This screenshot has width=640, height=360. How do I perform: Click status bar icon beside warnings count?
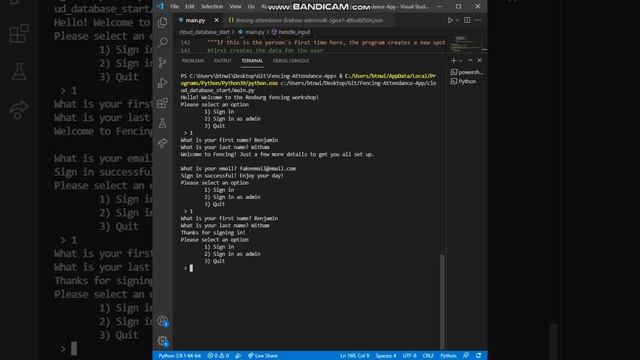[x=238, y=356]
